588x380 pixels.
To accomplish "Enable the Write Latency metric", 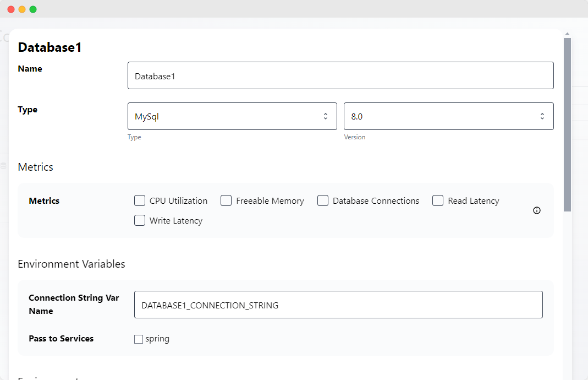I will coord(140,220).
